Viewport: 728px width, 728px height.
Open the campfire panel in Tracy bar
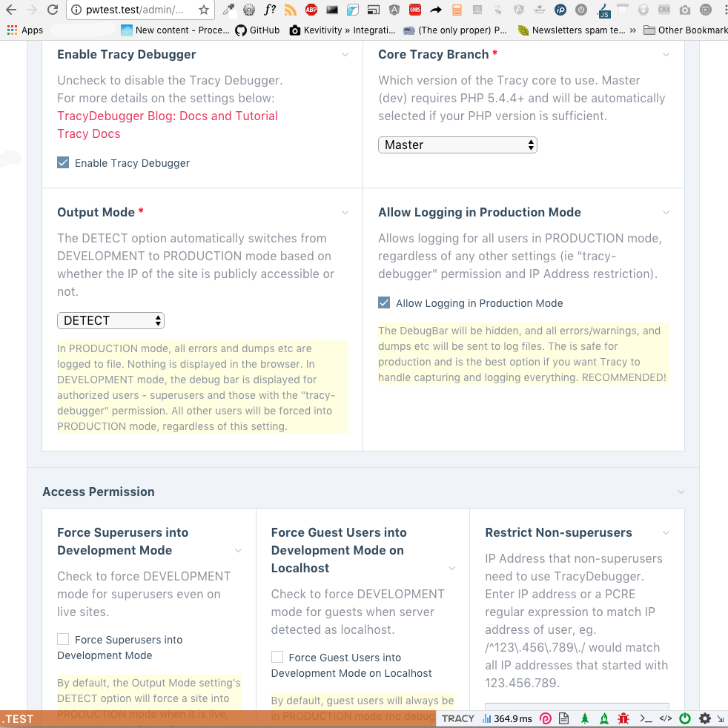tap(604, 718)
